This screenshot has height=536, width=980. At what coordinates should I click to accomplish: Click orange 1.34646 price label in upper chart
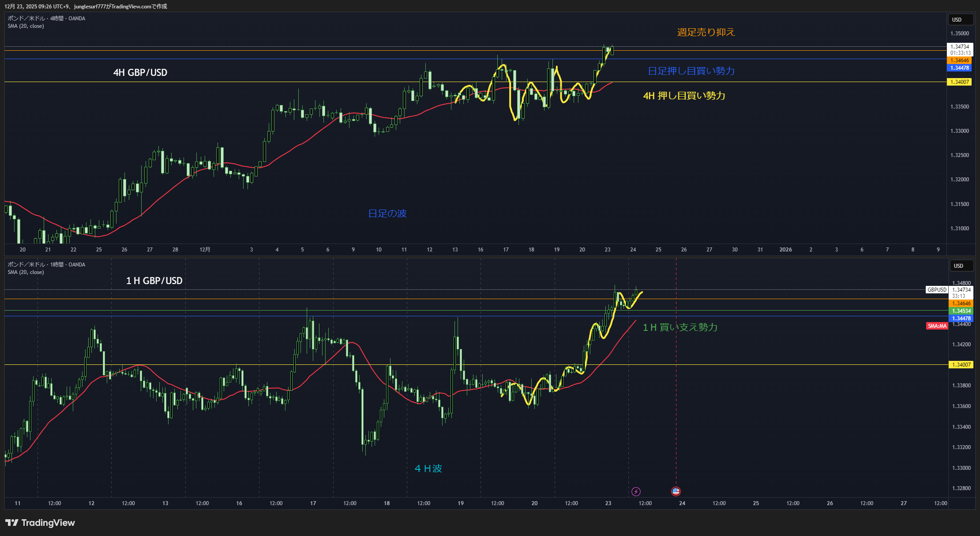click(x=959, y=60)
